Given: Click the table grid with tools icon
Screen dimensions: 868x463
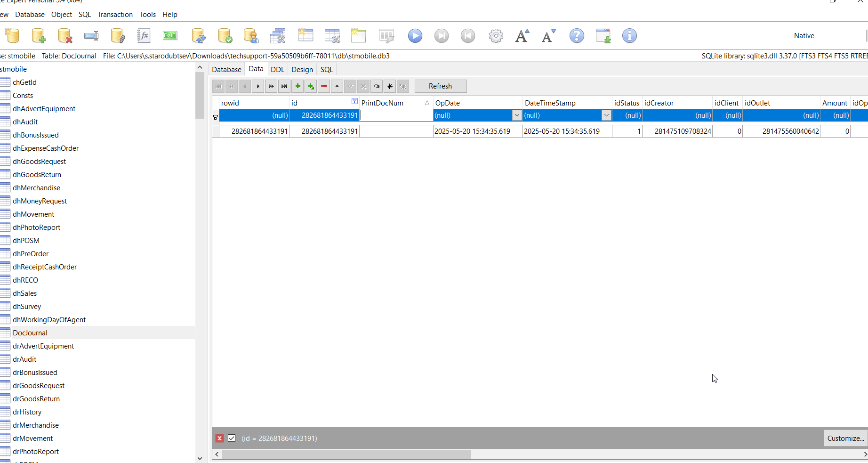Looking at the screenshot, I should point(278,36).
